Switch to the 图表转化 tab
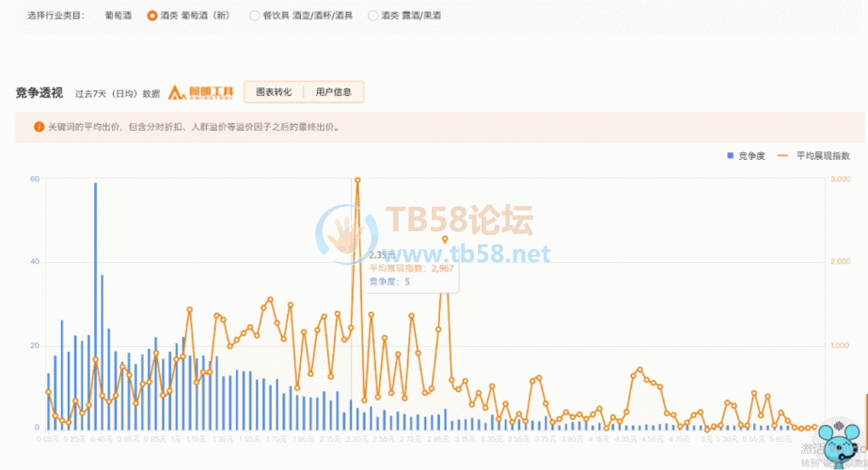Viewport: 868px width, 470px height. [x=274, y=92]
